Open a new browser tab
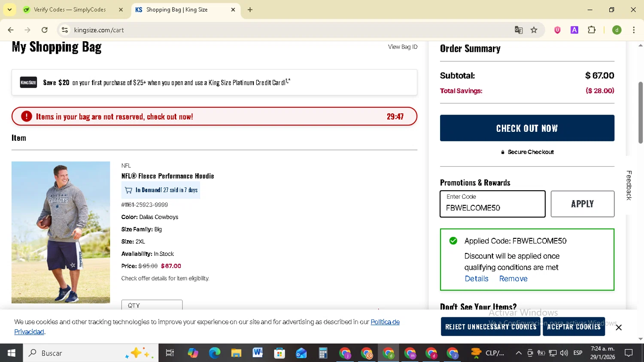Viewport: 644px width, 362px height. (x=250, y=9)
